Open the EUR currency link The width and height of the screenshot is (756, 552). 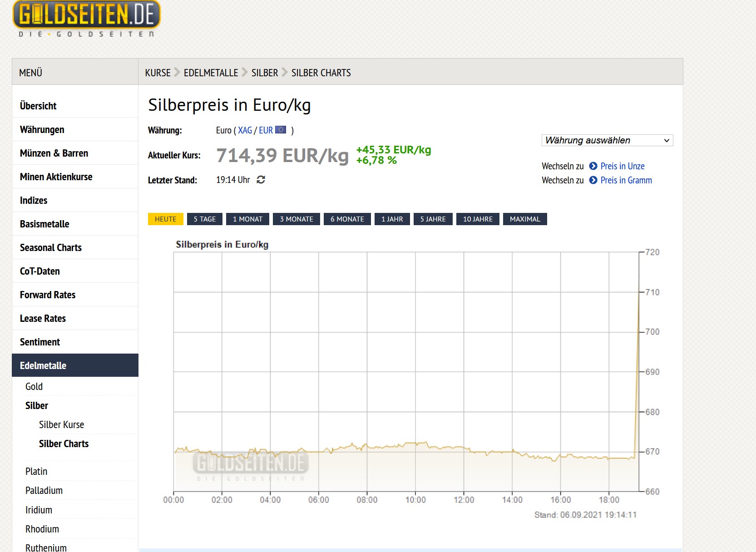tap(266, 130)
